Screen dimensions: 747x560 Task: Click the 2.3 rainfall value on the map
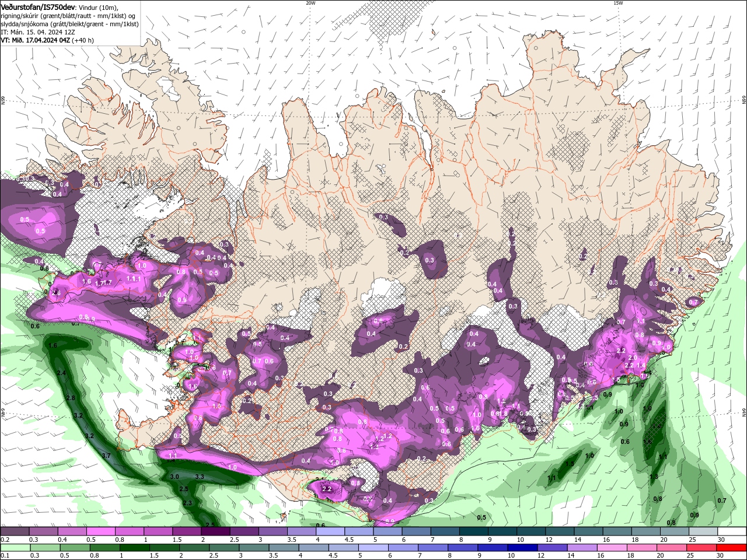point(187,503)
